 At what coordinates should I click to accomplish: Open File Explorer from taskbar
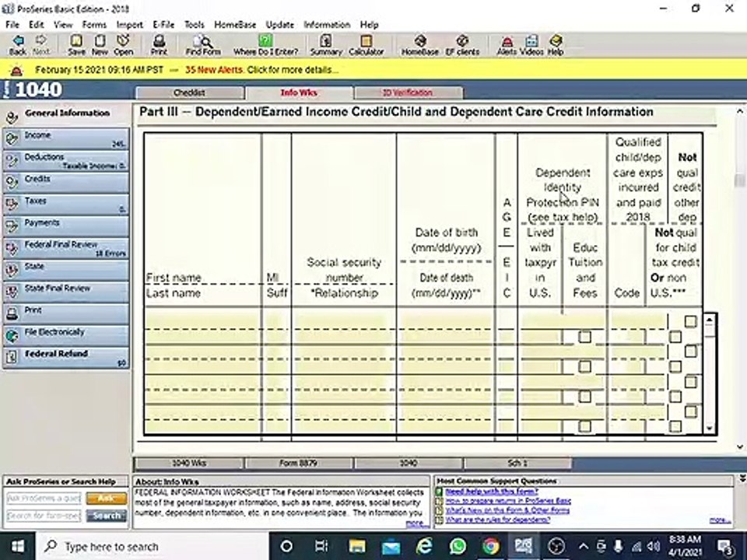pos(356,546)
